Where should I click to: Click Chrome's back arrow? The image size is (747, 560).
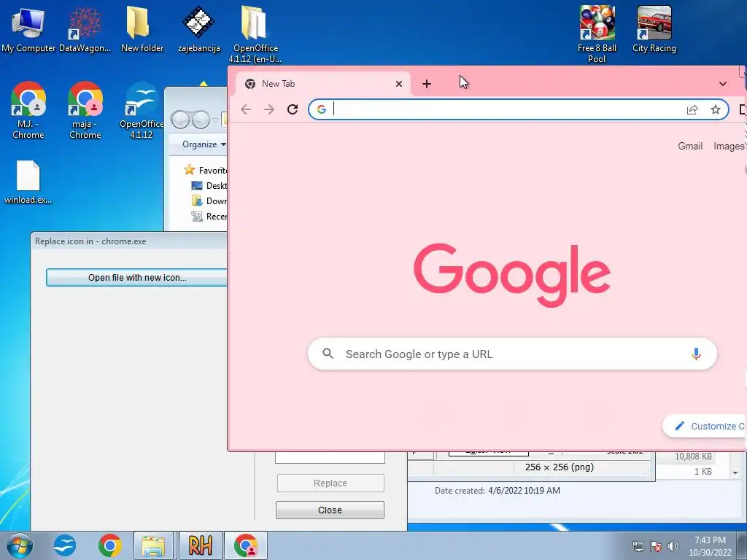tap(246, 109)
